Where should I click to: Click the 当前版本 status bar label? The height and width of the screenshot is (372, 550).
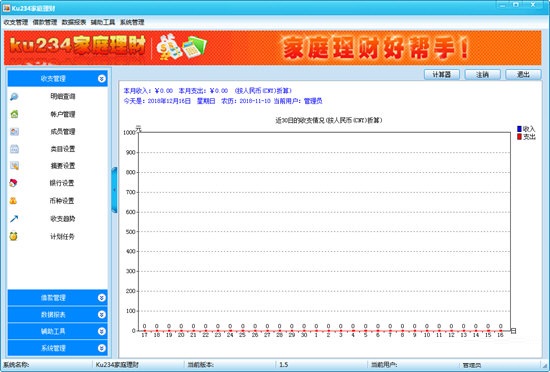[x=201, y=365]
